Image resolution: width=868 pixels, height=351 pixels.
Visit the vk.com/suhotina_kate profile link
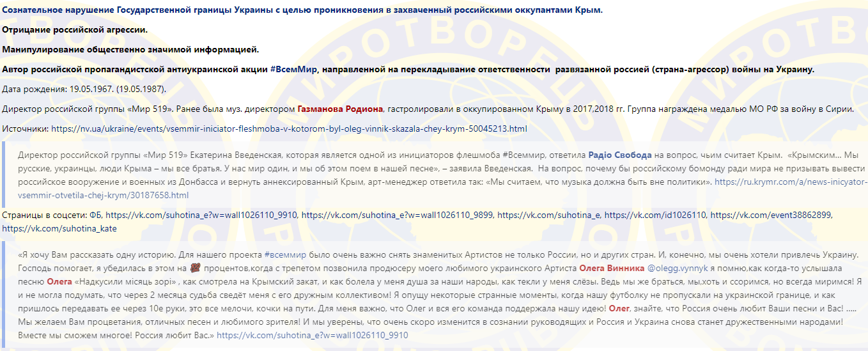pos(59,228)
